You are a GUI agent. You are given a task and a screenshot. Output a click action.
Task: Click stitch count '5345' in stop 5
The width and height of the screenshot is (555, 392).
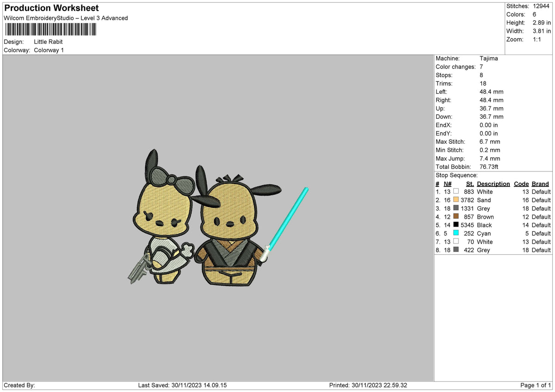tap(468, 225)
